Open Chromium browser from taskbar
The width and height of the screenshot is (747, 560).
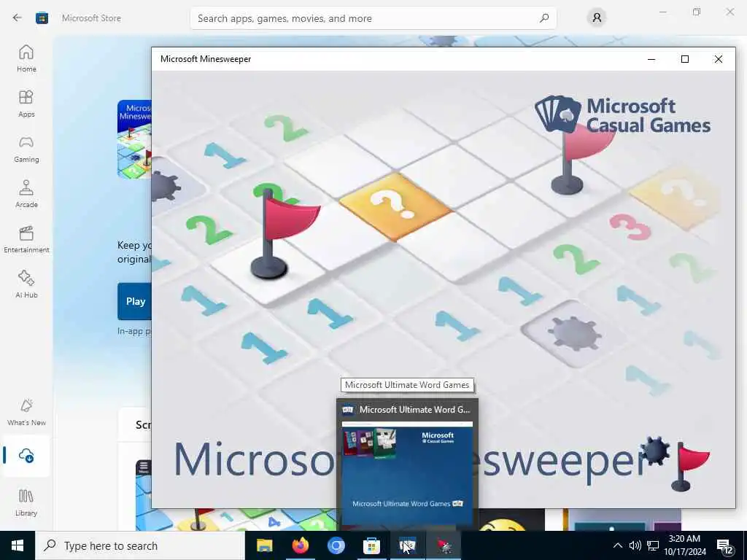pyautogui.click(x=336, y=545)
